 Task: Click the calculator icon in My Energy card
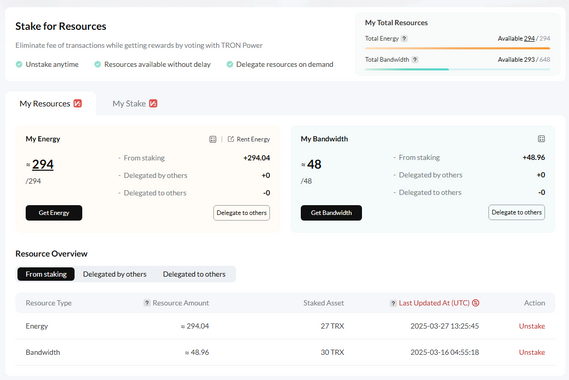pos(213,139)
